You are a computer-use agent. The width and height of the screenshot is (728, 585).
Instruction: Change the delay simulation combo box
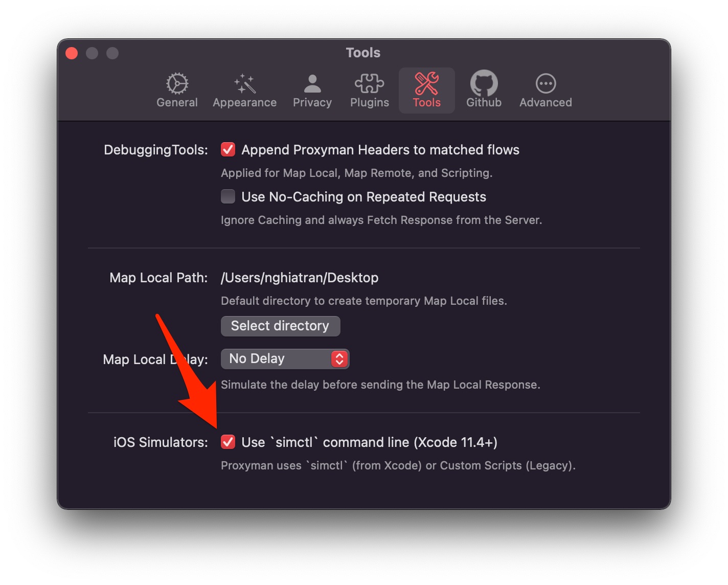click(x=285, y=358)
